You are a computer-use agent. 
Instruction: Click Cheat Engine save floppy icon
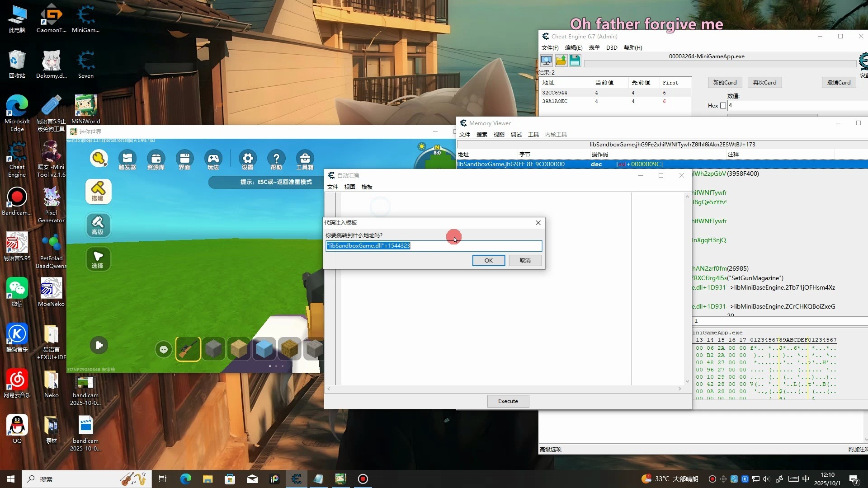click(575, 61)
